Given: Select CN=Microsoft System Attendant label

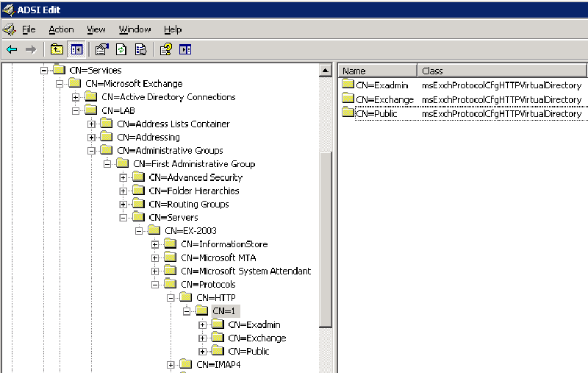Looking at the screenshot, I should point(245,271).
